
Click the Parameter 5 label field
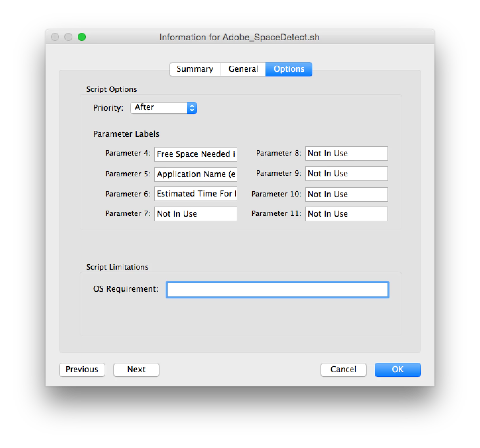click(x=196, y=174)
